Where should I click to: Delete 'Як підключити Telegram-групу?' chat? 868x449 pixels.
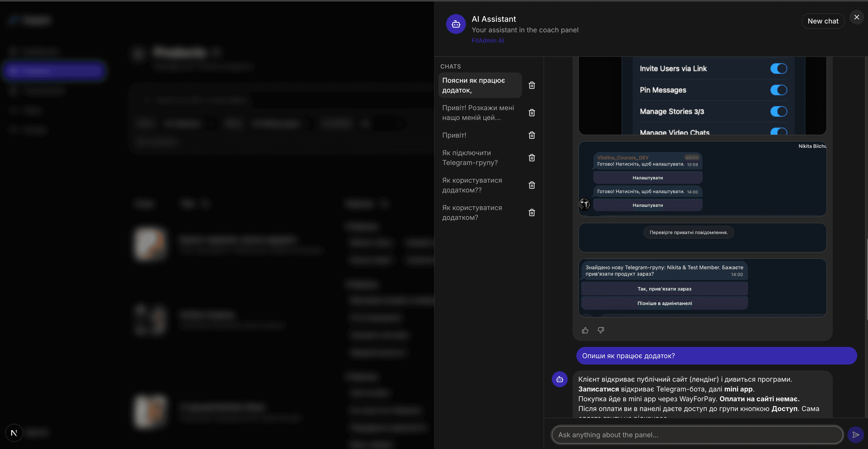[x=532, y=158]
